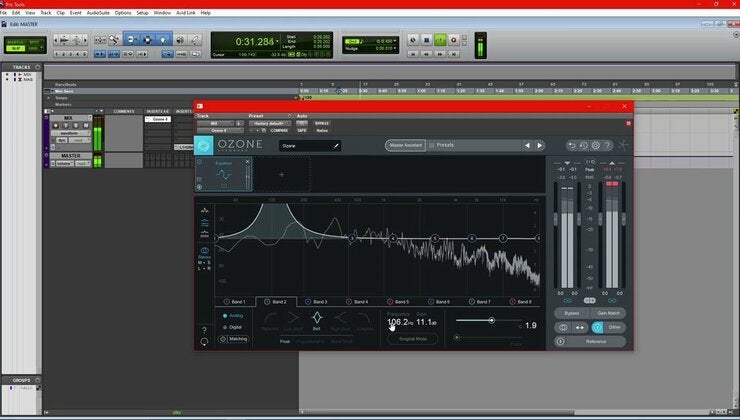Open the AudioSuite menu
The width and height of the screenshot is (740, 420).
[98, 13]
